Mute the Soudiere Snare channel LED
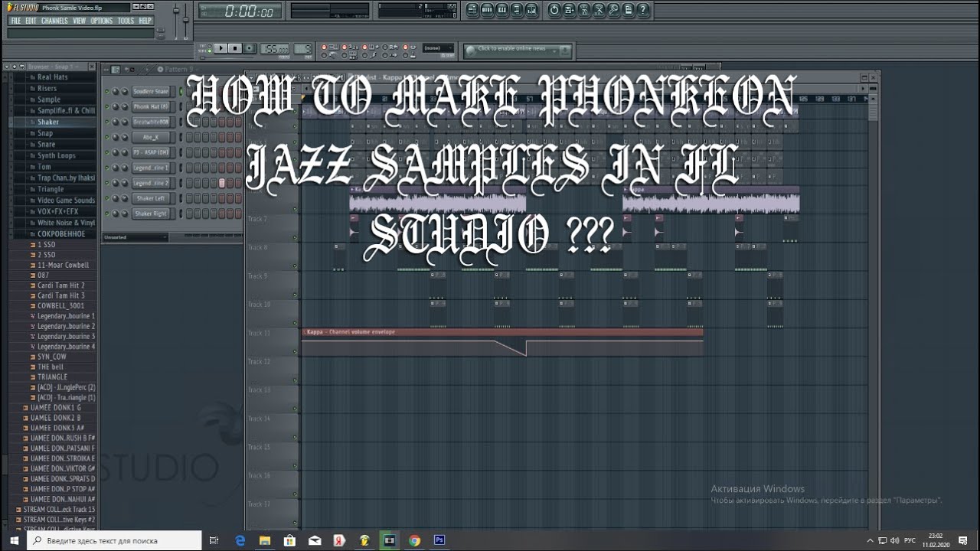980x551 pixels. pyautogui.click(x=107, y=91)
